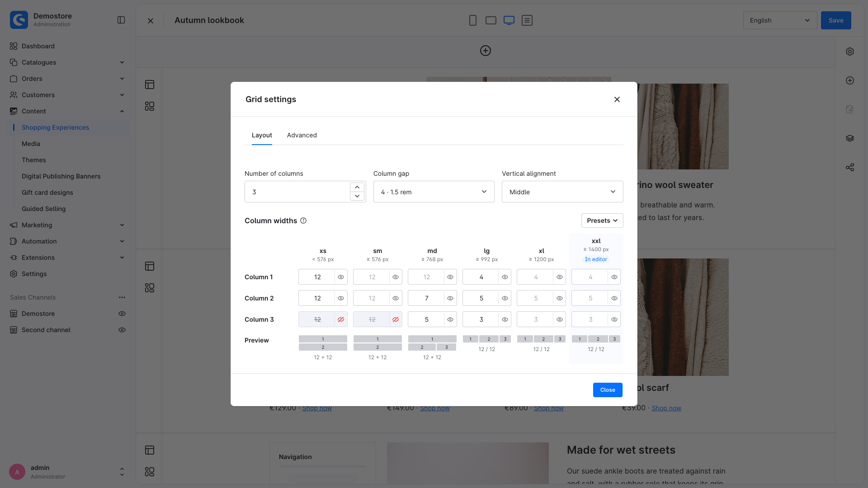Open the Presets dropdown
Viewport: 868px width, 488px height.
coord(602,221)
